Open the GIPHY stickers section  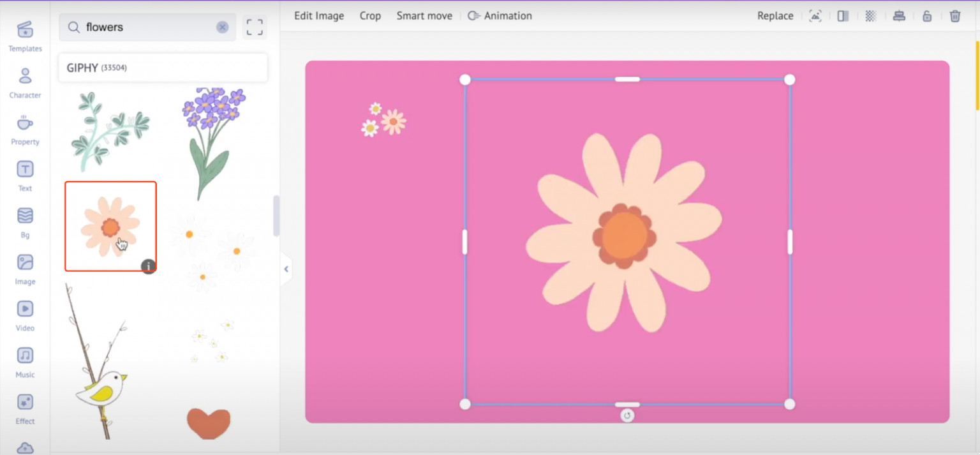(163, 67)
